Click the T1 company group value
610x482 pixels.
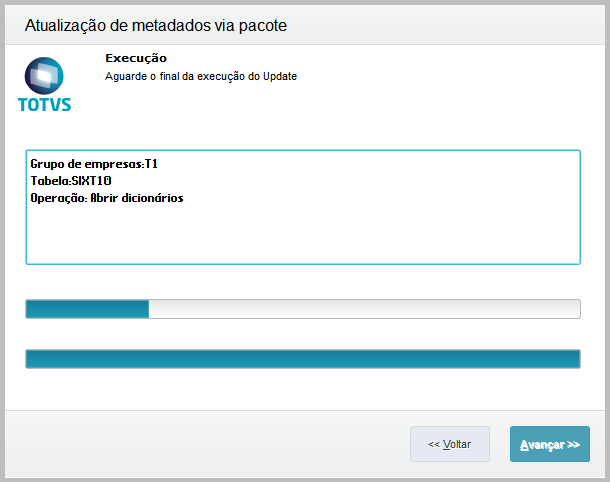point(153,163)
